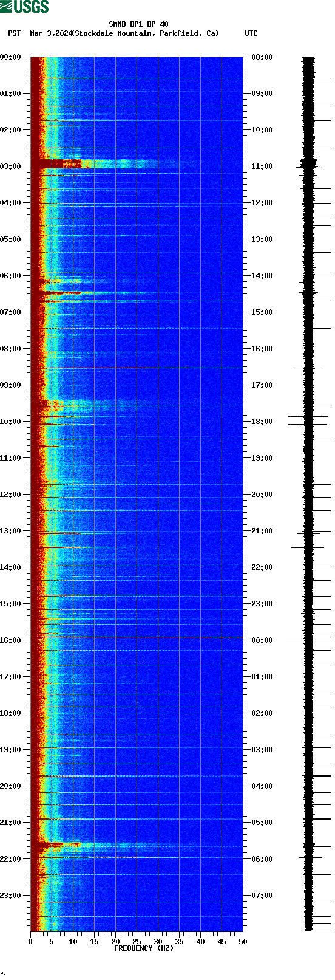
Task: Click the 00:00 PST time label
Action: pos(11,57)
